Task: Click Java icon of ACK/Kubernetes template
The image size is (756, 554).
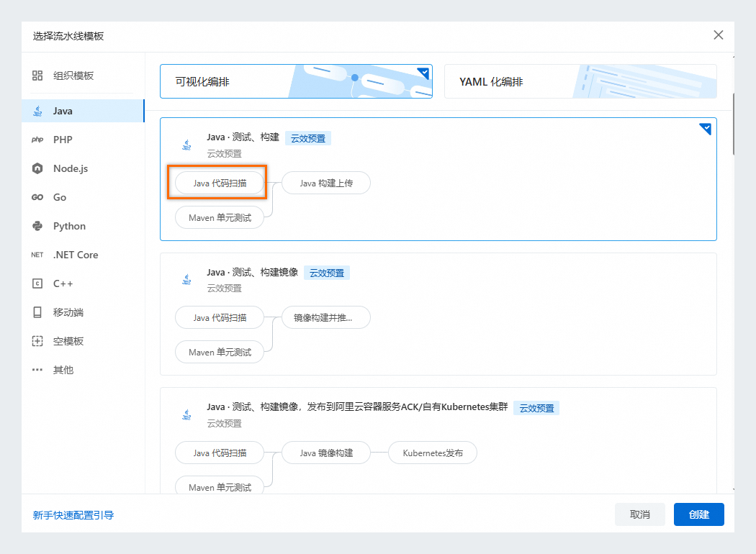Action: tap(186, 414)
